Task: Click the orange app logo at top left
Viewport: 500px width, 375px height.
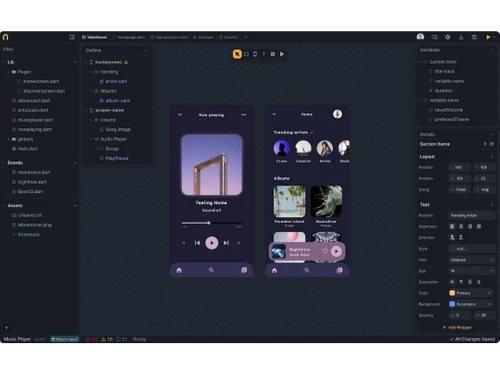Action: pyautogui.click(x=5, y=37)
